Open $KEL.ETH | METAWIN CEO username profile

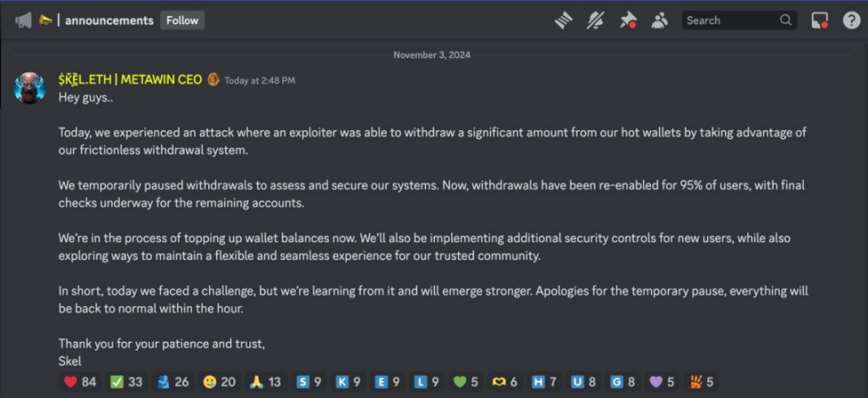point(130,79)
